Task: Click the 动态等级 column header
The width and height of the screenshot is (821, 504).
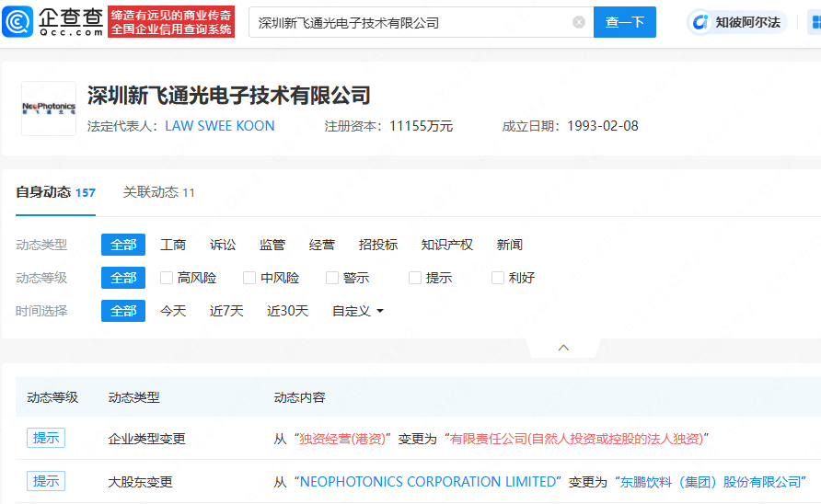Action: [52, 397]
